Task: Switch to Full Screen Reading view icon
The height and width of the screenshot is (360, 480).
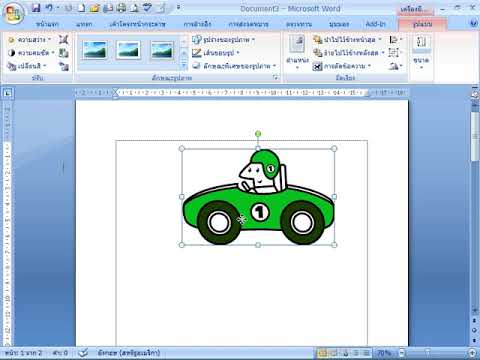Action: (333, 353)
